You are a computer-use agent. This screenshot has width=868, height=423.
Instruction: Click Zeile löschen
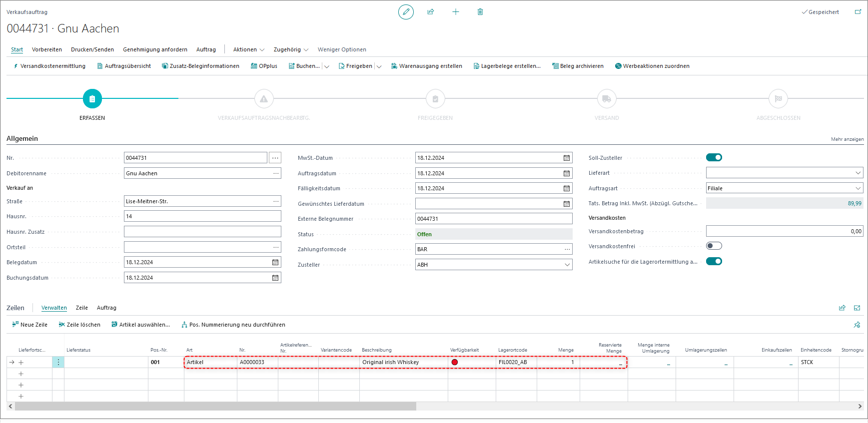79,325
